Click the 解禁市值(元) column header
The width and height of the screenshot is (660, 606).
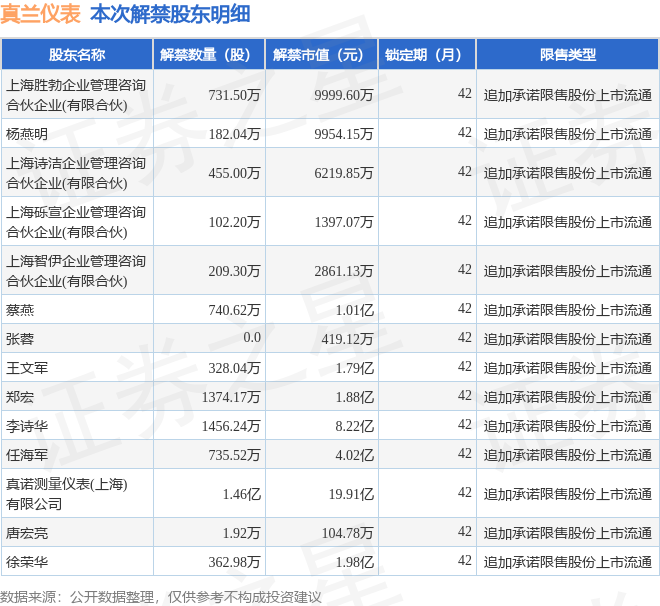(x=322, y=54)
